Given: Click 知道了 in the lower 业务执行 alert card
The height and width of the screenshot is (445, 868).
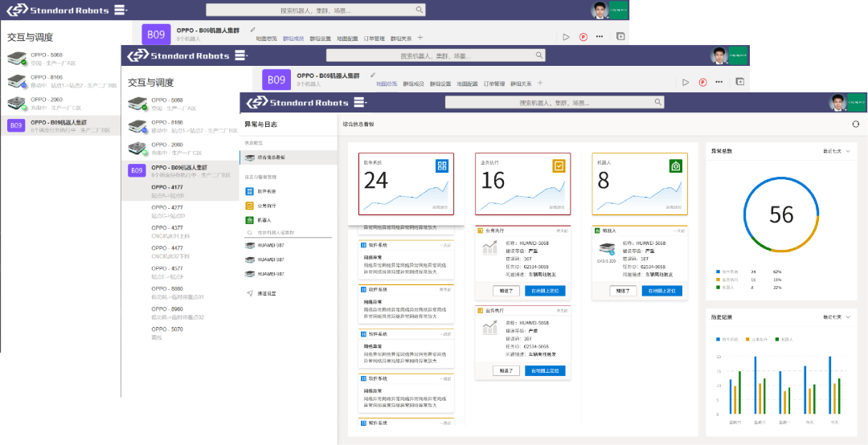Looking at the screenshot, I should [x=506, y=371].
